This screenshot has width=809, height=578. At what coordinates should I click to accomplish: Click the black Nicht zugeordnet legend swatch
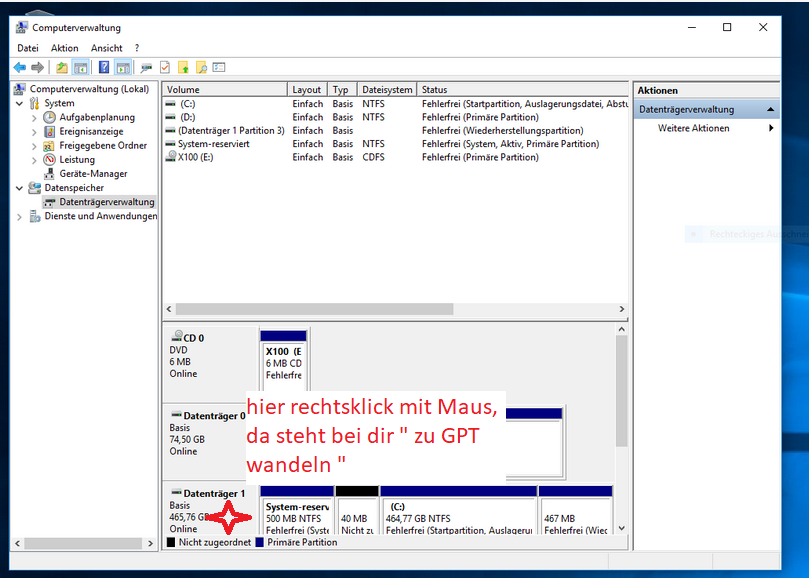click(171, 542)
